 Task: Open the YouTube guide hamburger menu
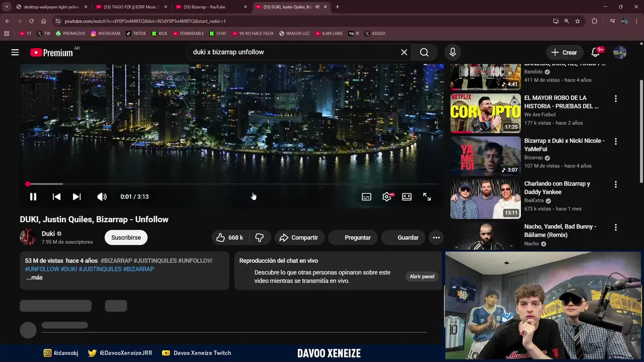[x=15, y=52]
